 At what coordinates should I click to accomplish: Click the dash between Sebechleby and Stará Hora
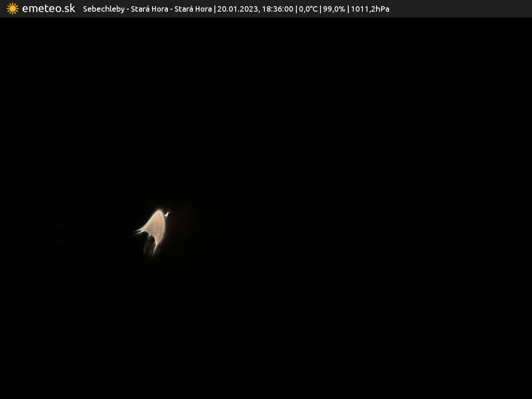128,9
